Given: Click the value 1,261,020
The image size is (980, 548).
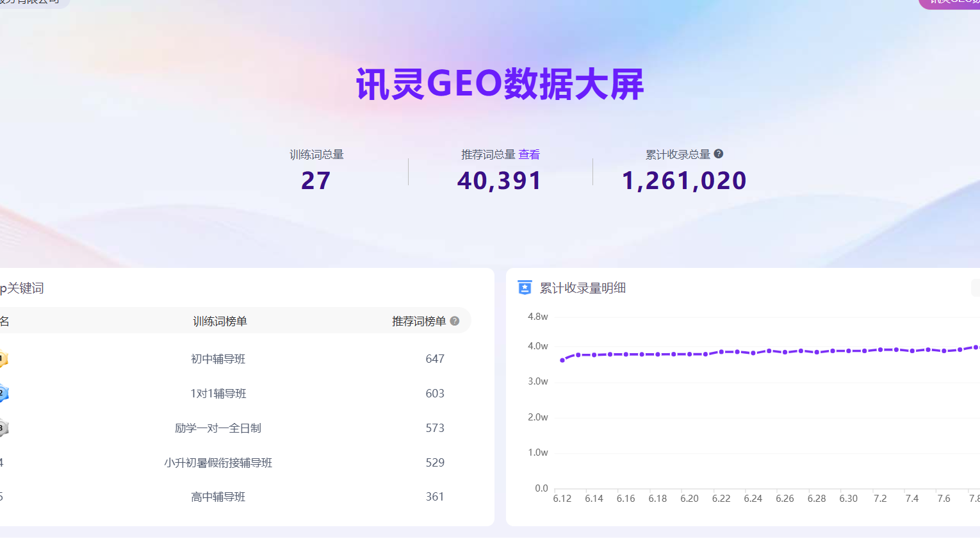Looking at the screenshot, I should click(x=684, y=181).
